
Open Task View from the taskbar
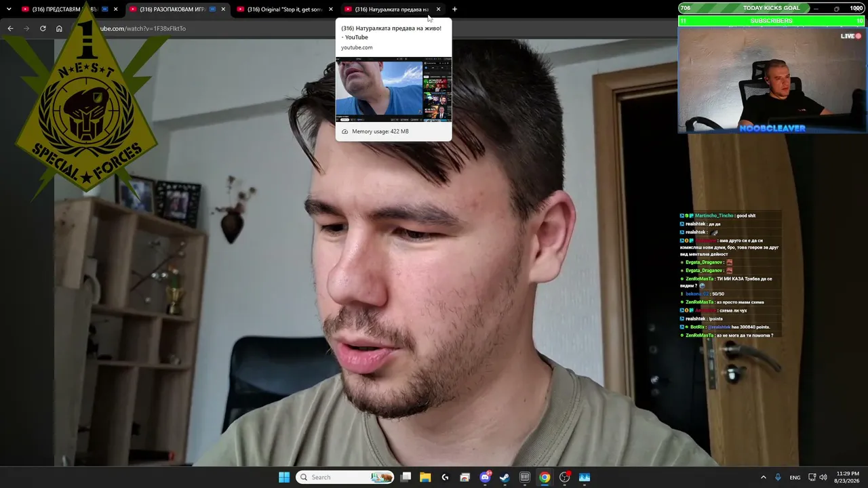point(406,477)
